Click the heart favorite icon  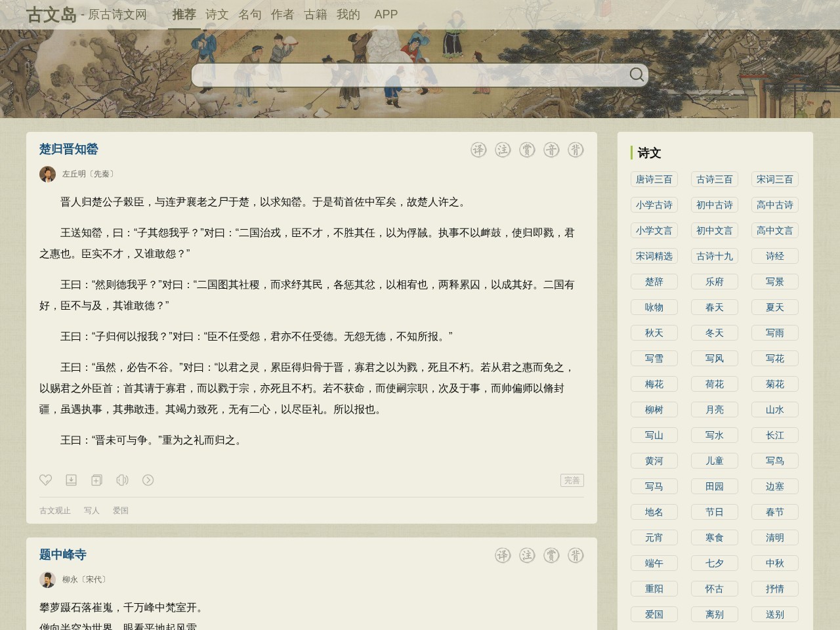click(46, 480)
